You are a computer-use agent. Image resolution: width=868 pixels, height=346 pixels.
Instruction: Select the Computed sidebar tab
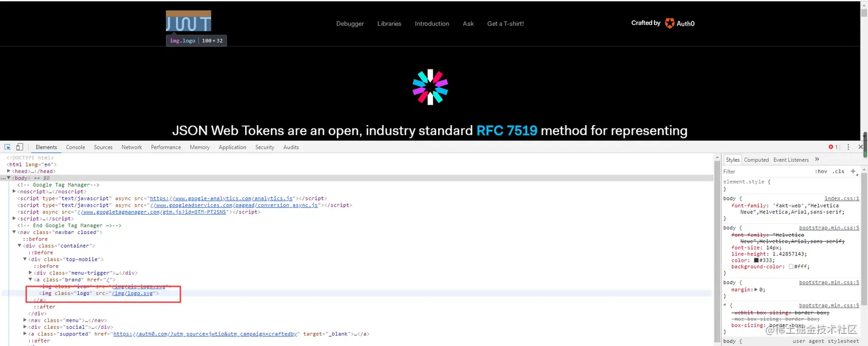[x=757, y=160]
